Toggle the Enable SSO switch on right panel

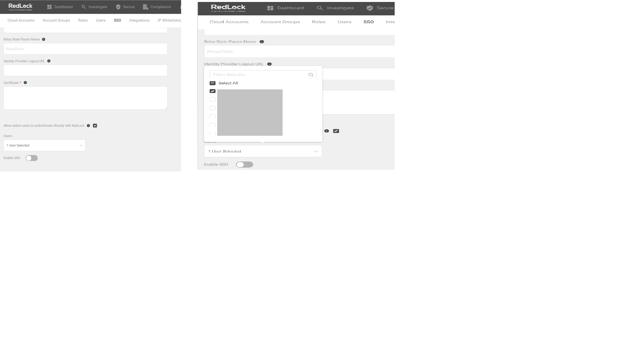245,165
